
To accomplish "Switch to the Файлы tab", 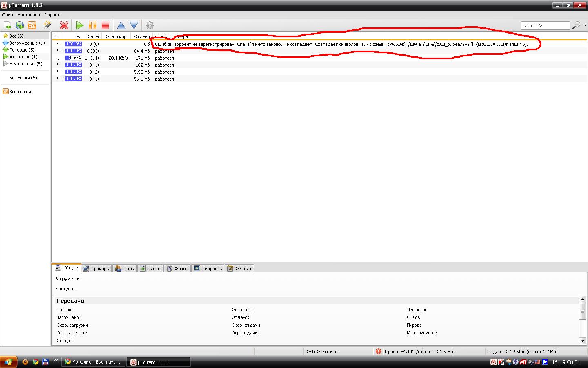I will (x=178, y=268).
